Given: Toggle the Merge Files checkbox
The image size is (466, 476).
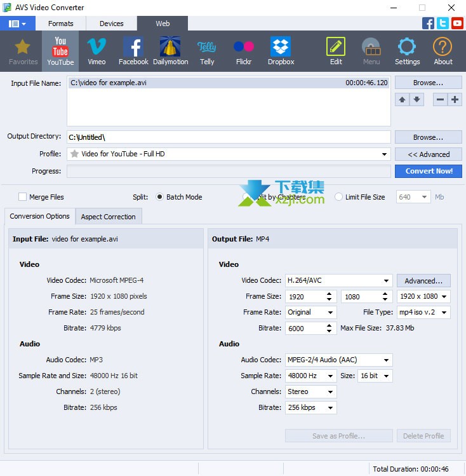Looking at the screenshot, I should point(22,197).
